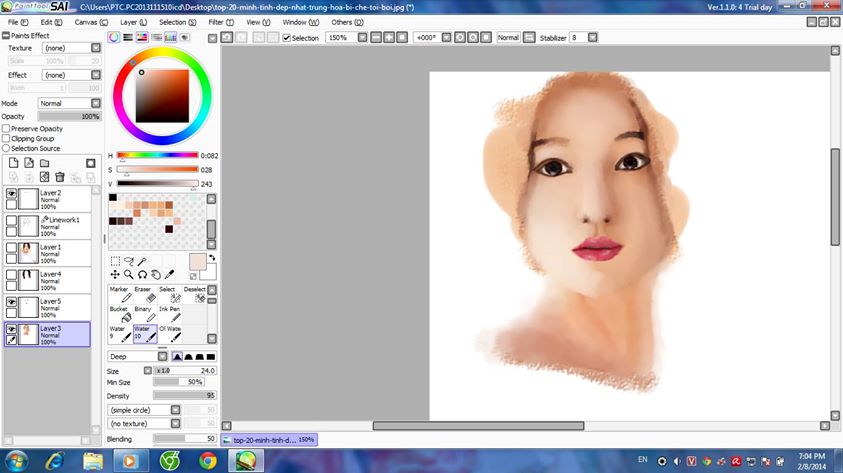Select the move tool

[x=115, y=275]
